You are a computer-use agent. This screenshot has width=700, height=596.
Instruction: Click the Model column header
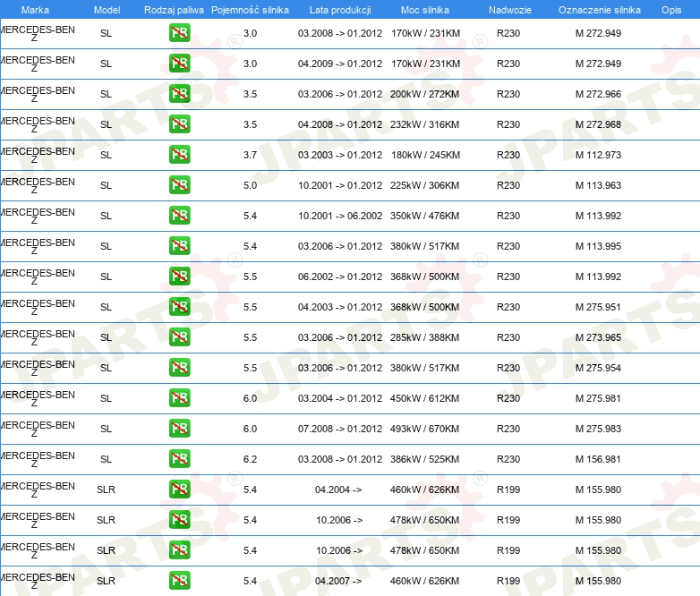(107, 10)
